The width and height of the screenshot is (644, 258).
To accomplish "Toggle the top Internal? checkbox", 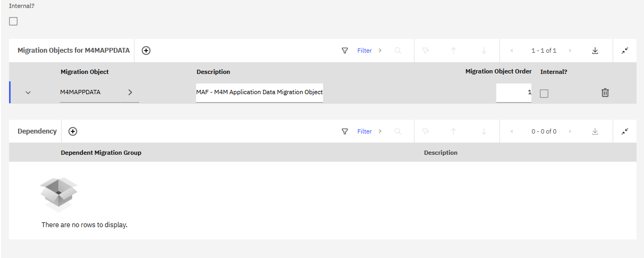I will tap(13, 21).
